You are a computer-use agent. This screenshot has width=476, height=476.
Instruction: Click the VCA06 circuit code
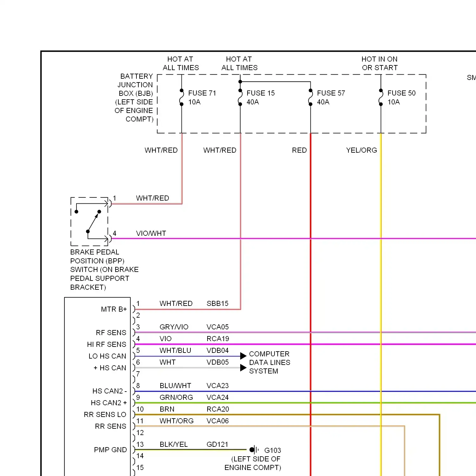pyautogui.click(x=217, y=421)
